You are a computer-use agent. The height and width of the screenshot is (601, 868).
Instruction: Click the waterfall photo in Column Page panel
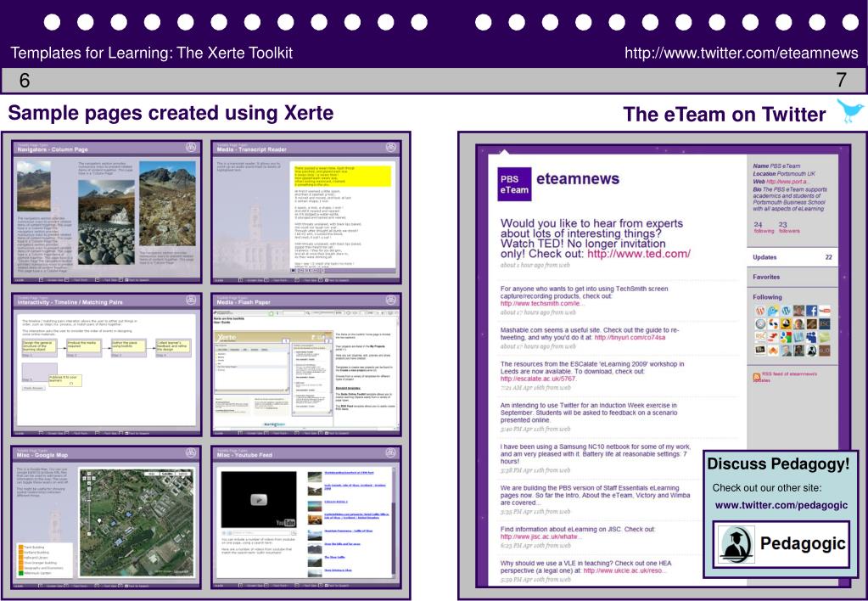coord(106,222)
